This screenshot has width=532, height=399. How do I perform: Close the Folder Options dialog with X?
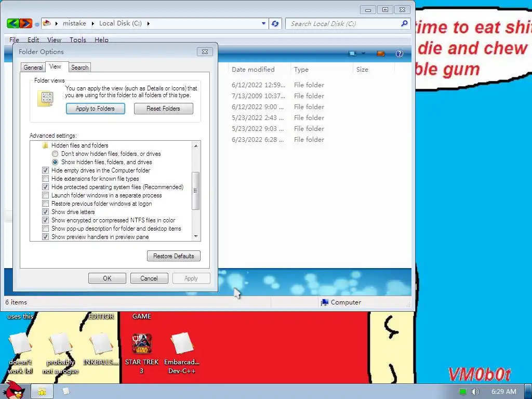[x=205, y=51]
